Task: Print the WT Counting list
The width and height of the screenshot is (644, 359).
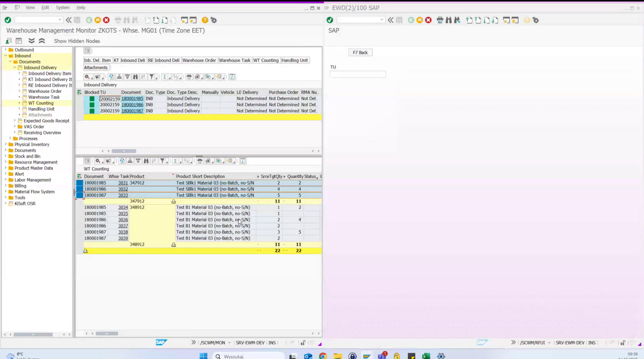Action: [199, 161]
